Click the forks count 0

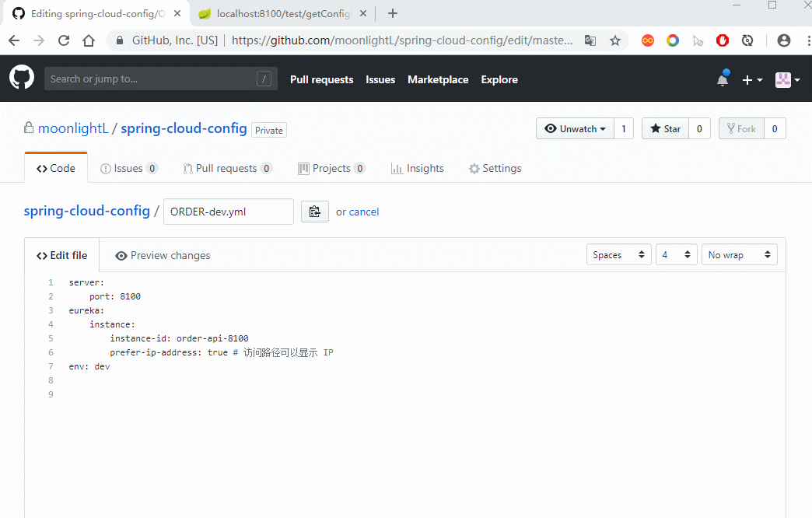(775, 128)
